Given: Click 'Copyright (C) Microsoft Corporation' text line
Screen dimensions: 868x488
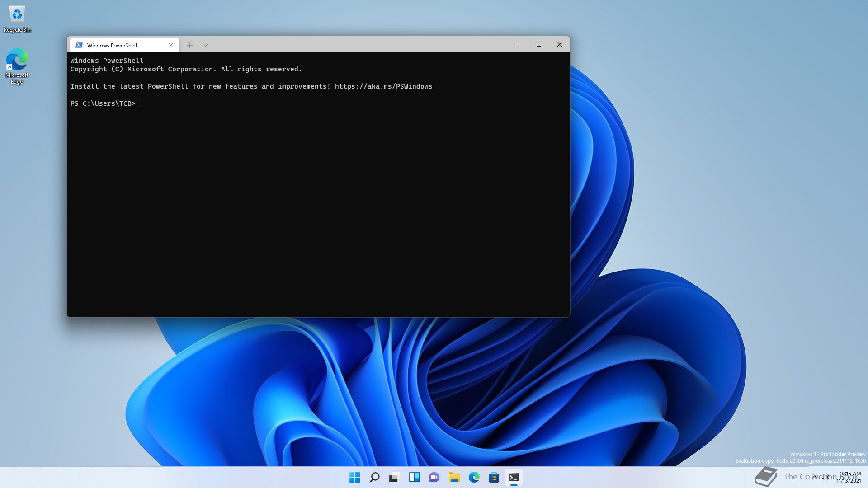Looking at the screenshot, I should [186, 69].
